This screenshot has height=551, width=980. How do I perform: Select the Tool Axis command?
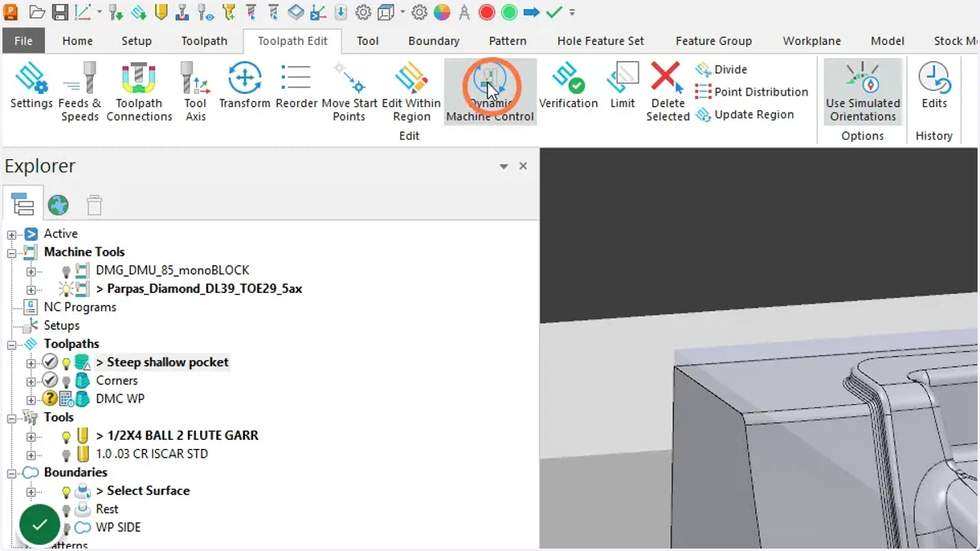[195, 91]
